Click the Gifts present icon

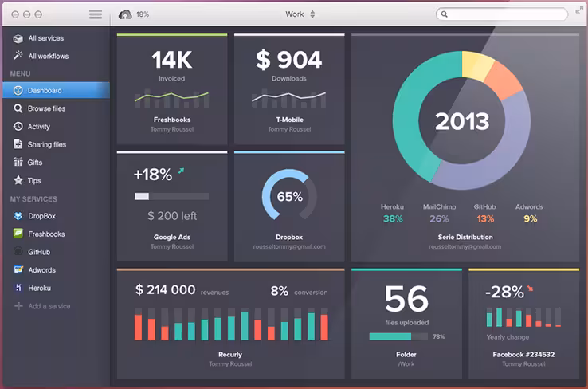pos(18,162)
